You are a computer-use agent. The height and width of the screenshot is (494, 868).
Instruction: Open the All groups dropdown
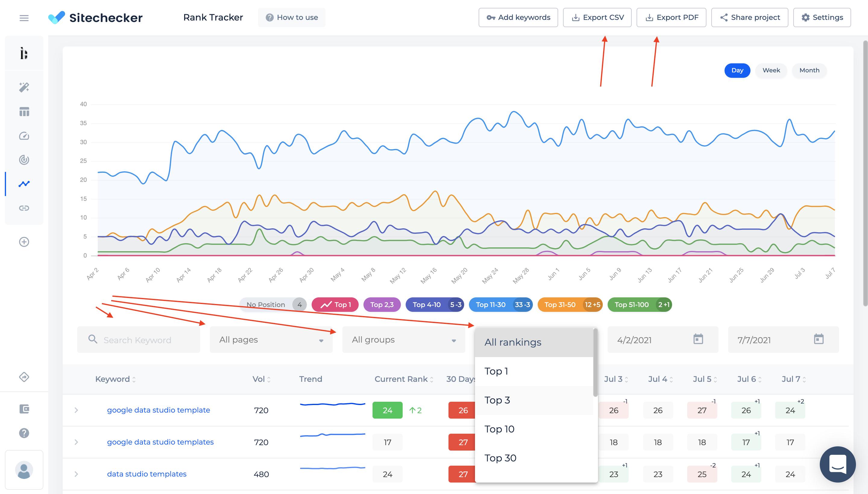click(x=404, y=340)
